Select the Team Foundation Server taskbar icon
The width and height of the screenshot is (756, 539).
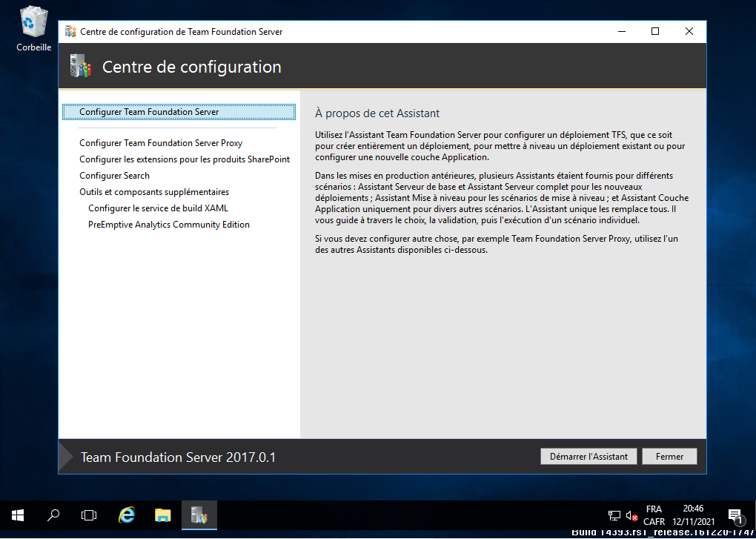(x=199, y=516)
